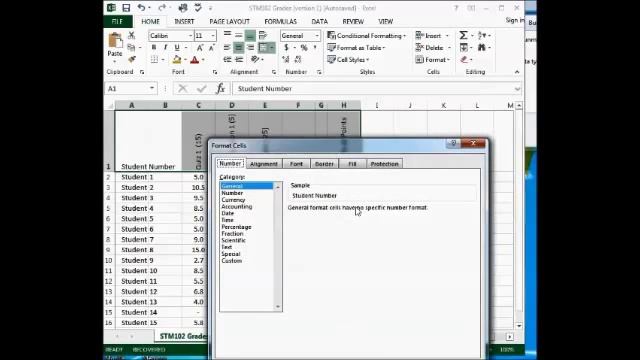Select Currency in the Category list
640x360 pixels.
[x=233, y=200]
